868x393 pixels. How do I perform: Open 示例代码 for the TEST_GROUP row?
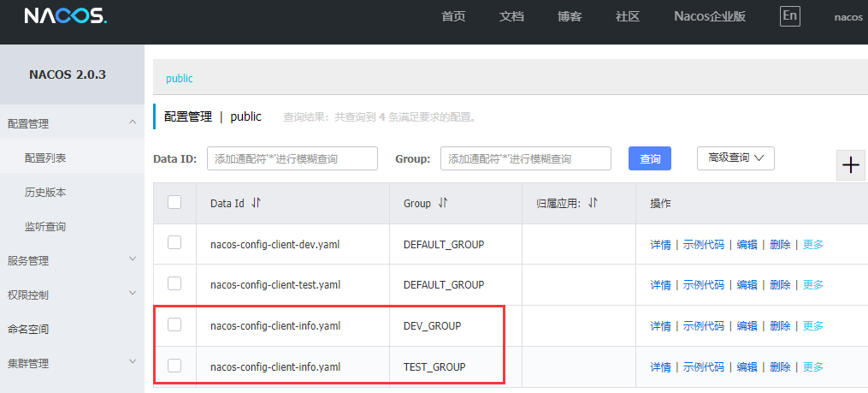coord(703,367)
